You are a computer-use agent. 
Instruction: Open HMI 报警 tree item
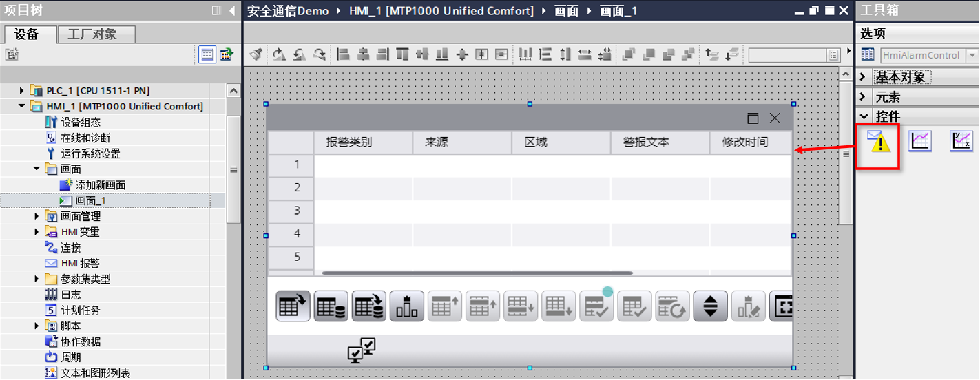(x=80, y=263)
